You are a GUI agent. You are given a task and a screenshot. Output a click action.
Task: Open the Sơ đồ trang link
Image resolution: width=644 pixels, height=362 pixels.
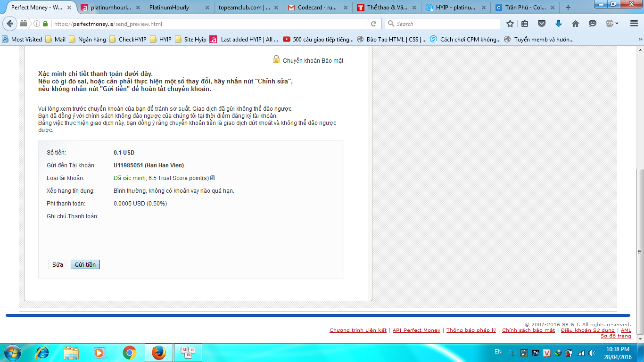click(616, 336)
